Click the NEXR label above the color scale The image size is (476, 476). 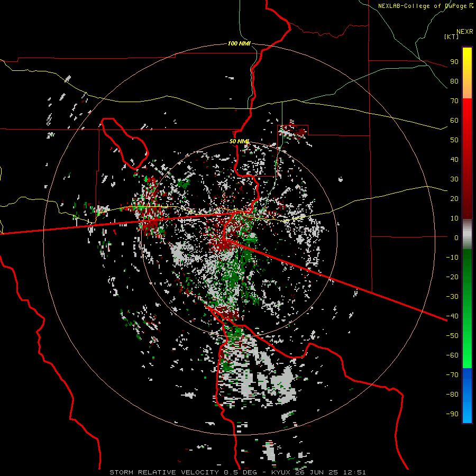click(464, 32)
